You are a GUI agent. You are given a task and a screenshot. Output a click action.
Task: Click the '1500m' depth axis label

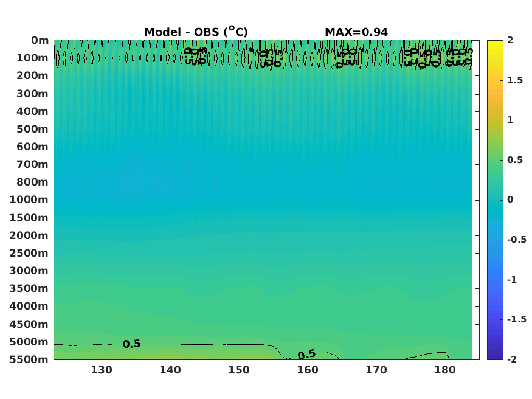(x=29, y=218)
